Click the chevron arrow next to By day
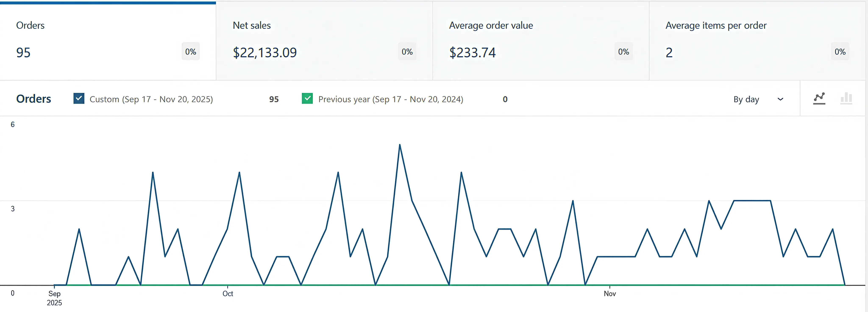The width and height of the screenshot is (868, 312). click(780, 99)
